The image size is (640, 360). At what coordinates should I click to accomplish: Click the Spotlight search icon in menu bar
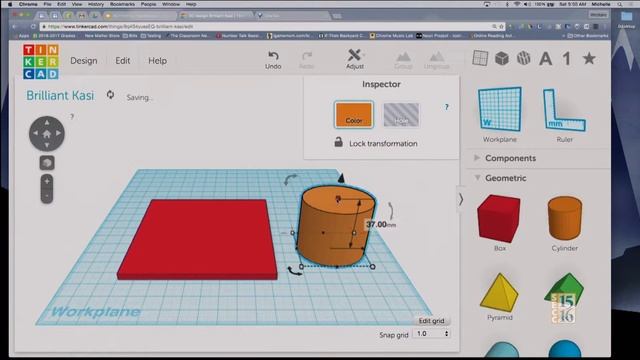coord(620,4)
